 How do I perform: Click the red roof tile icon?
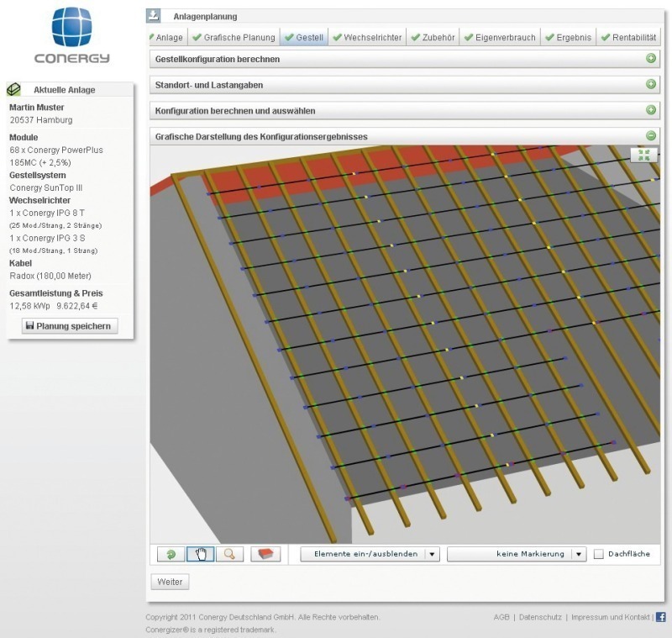(x=265, y=554)
